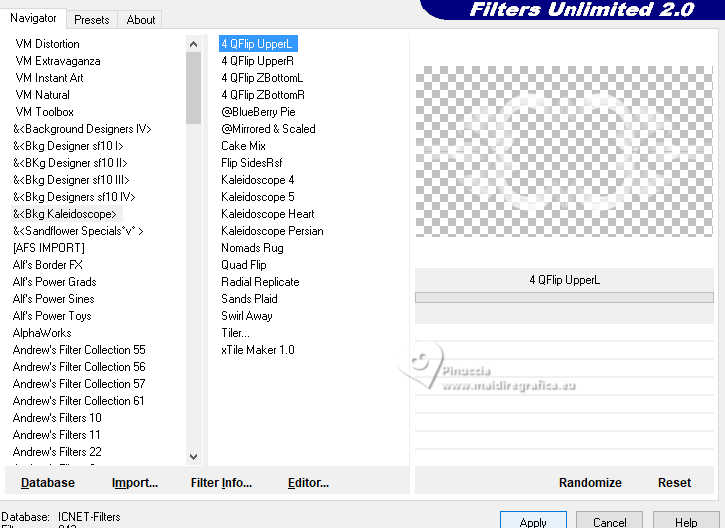Select Kaleidoscope 5 filter

[x=258, y=197]
